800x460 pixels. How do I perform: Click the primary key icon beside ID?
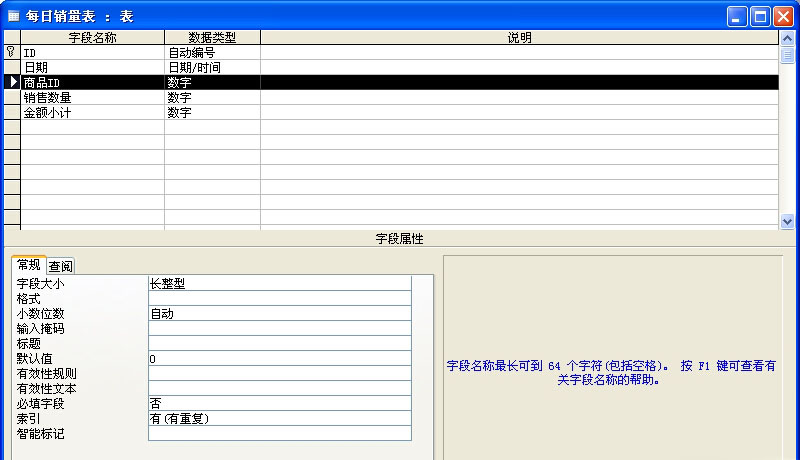coord(11,52)
